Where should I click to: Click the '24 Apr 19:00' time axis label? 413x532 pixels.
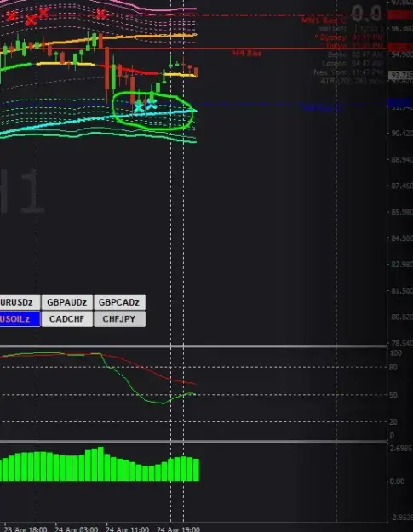click(178, 529)
